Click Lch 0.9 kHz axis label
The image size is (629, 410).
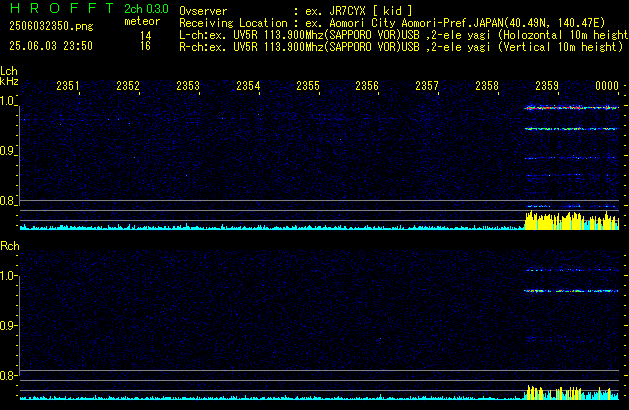coord(7,151)
